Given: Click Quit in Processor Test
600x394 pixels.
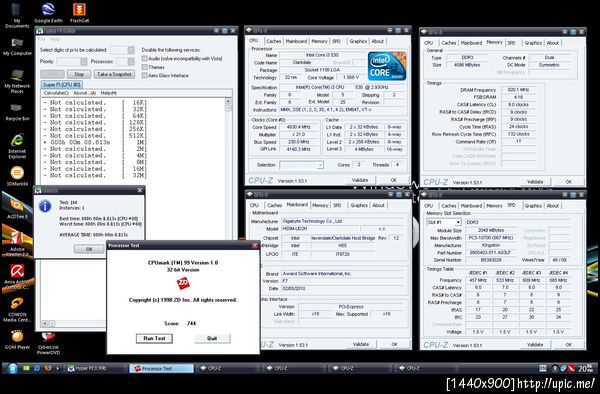Looking at the screenshot, I should point(212,338).
